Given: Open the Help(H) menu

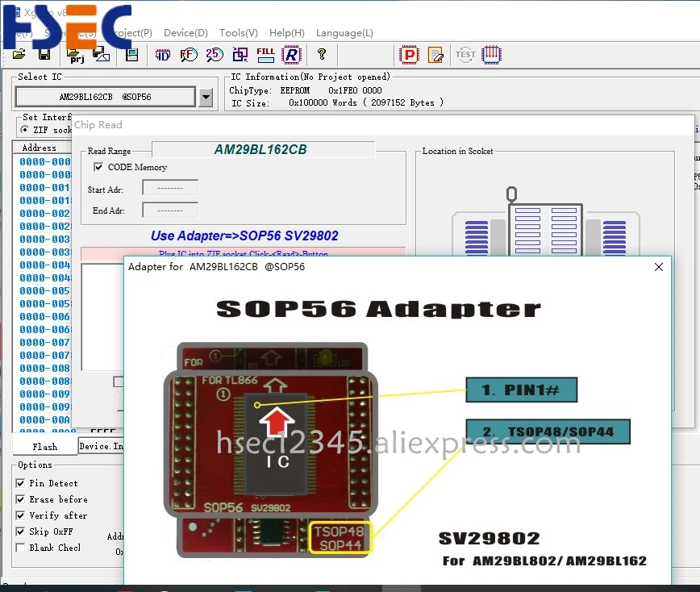Looking at the screenshot, I should pos(286,33).
